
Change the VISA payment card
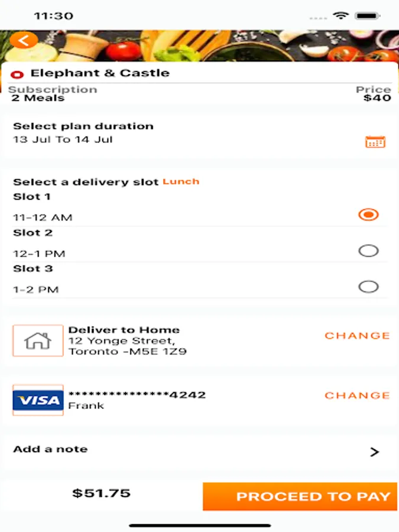(357, 395)
